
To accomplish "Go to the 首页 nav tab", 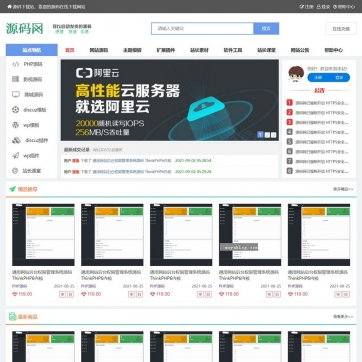I will (70, 50).
